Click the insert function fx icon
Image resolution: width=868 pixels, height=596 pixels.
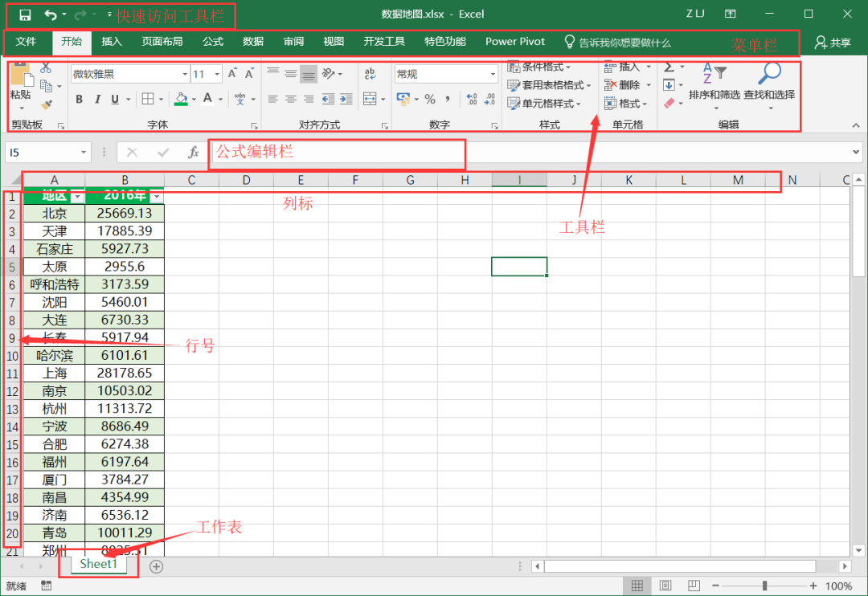(x=193, y=153)
